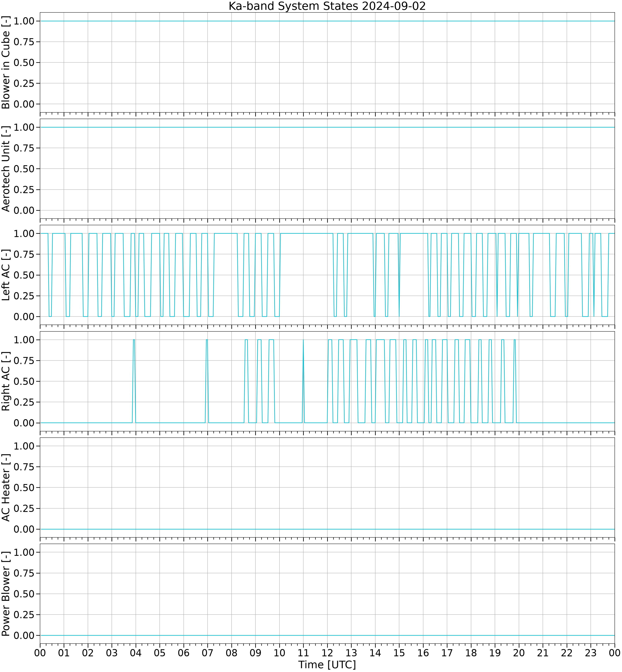This screenshot has height=672, width=622.
Task: Select the 12 hour tick label
Action: click(327, 653)
